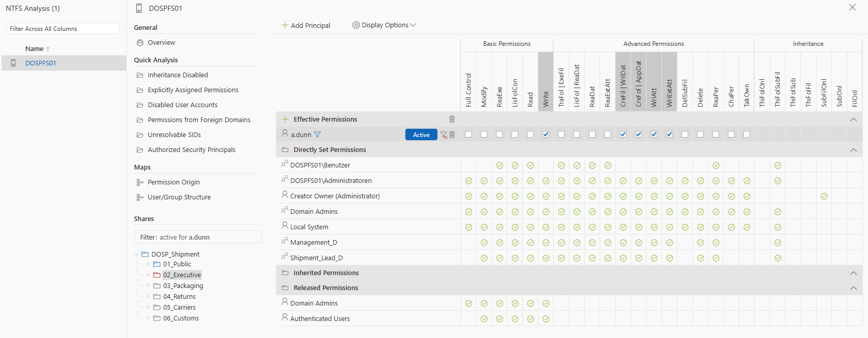Click the Add Principal plus icon
Screen dimensions: 868x338
click(285, 25)
